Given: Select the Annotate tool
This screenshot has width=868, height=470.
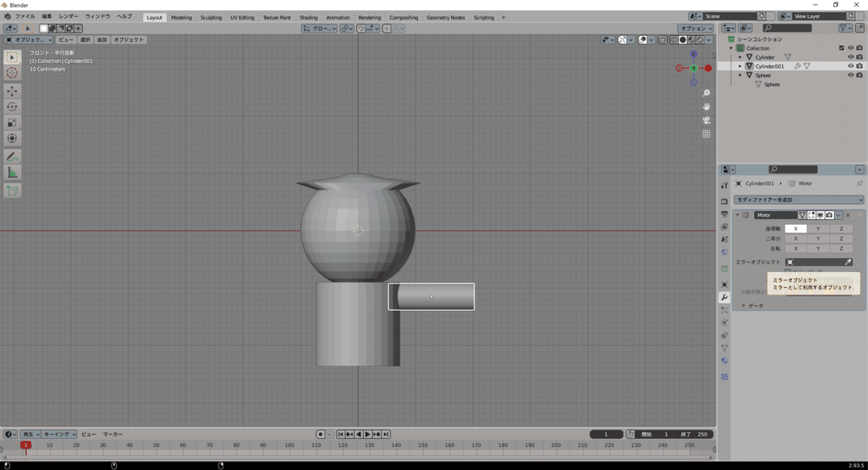Looking at the screenshot, I should click(12, 156).
